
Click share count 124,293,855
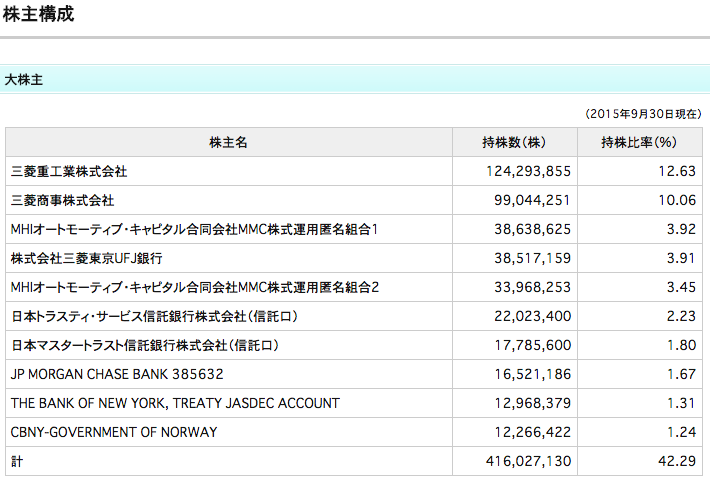point(528,171)
